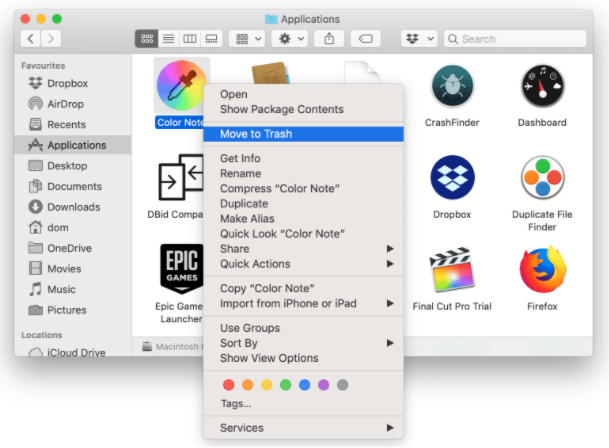Select the DBid Compare app icon
The height and width of the screenshot is (448, 609).
[x=181, y=177]
